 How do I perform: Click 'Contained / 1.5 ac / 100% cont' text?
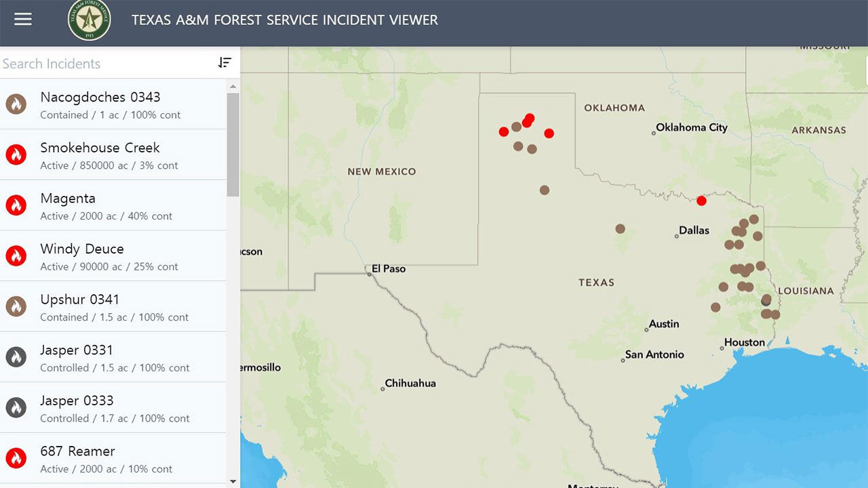click(115, 317)
